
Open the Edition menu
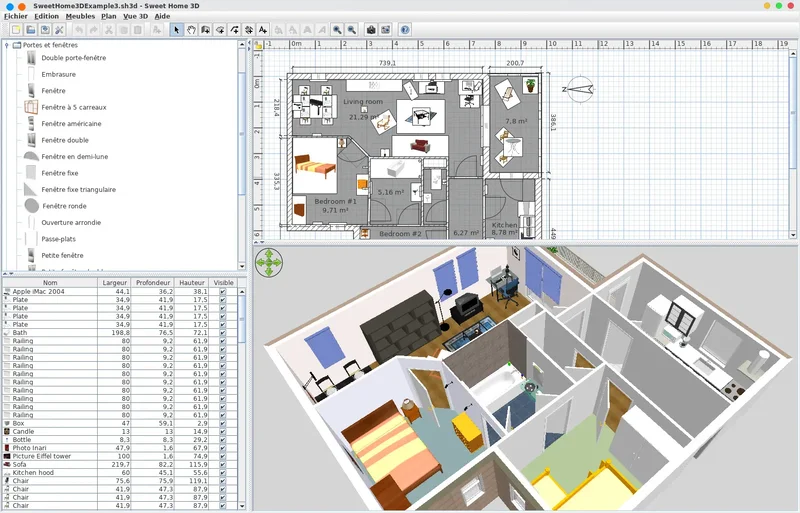coord(46,16)
